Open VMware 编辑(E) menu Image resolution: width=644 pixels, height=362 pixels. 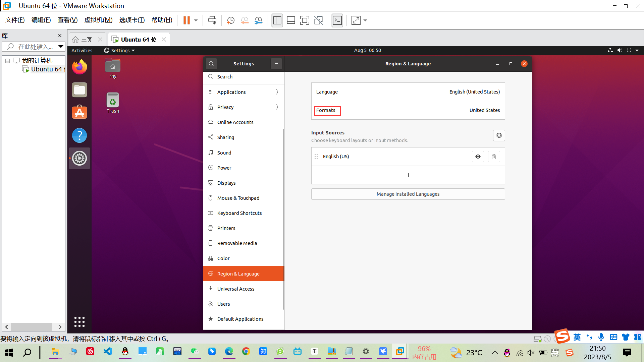(41, 20)
